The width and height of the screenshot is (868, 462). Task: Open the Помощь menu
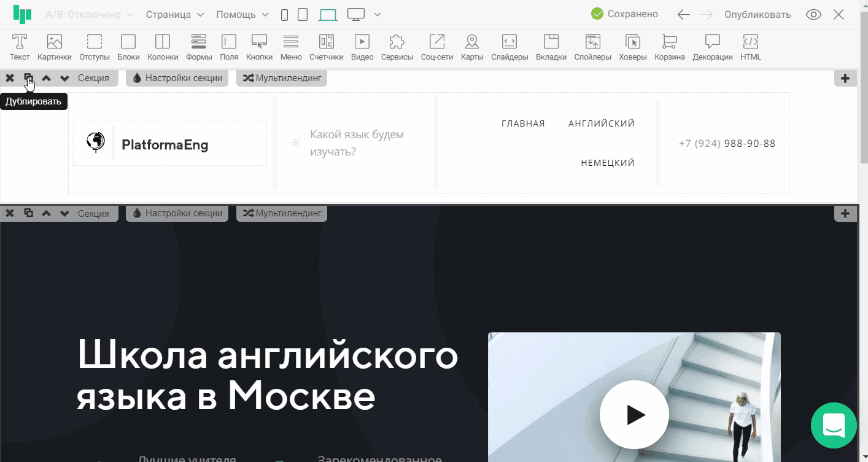pyautogui.click(x=242, y=15)
